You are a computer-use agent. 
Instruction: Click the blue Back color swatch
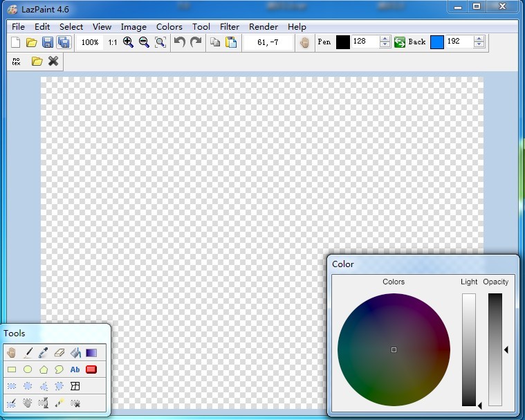(437, 42)
